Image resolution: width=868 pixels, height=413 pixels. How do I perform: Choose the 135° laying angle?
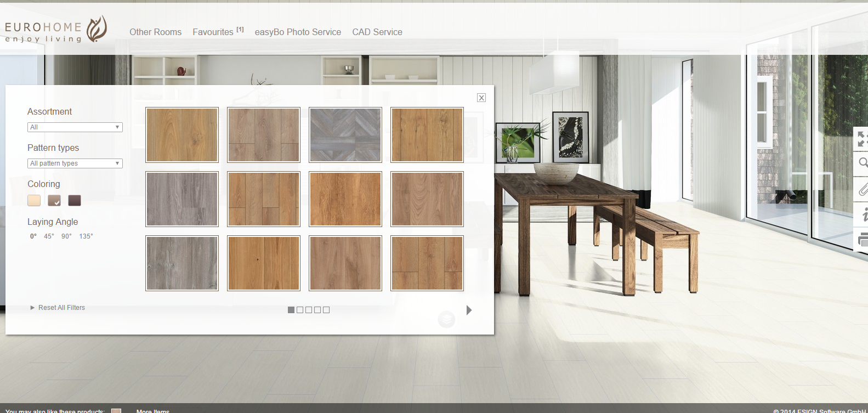point(86,236)
